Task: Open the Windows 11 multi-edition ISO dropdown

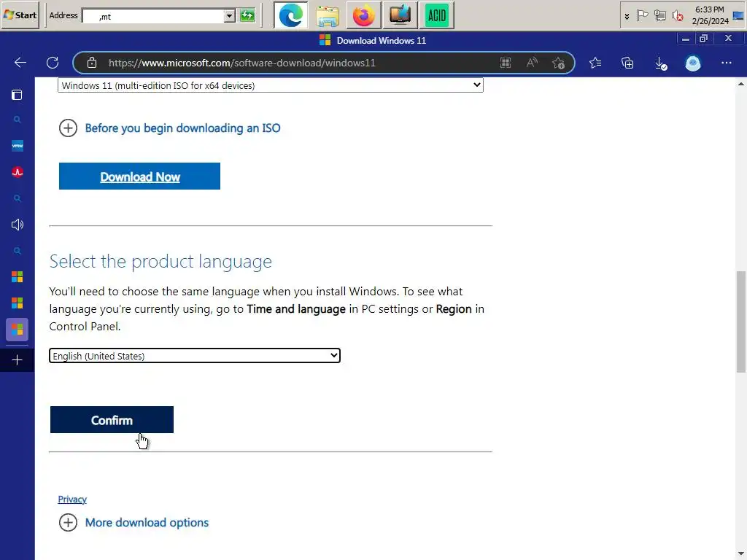Action: 271,85
